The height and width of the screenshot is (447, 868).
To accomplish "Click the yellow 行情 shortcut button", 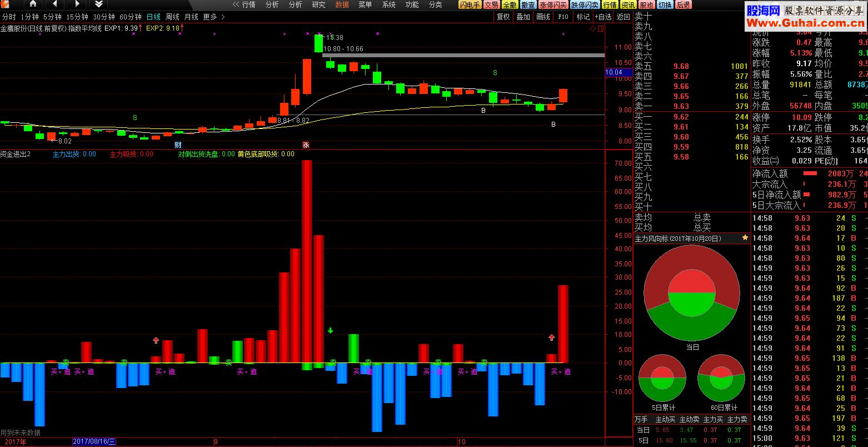I will pyautogui.click(x=610, y=5).
